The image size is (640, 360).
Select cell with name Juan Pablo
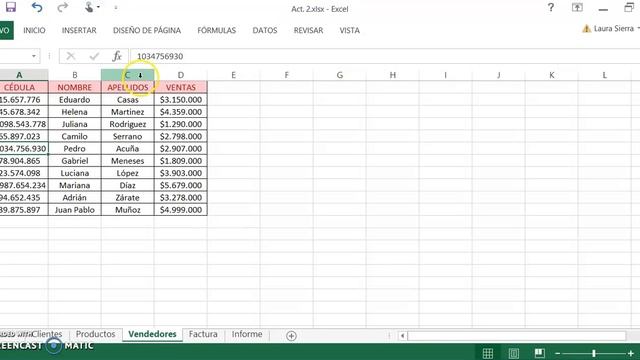(75, 210)
